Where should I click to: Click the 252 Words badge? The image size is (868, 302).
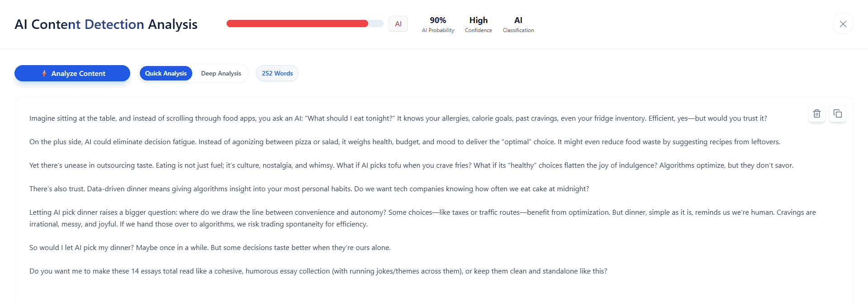[x=277, y=73]
